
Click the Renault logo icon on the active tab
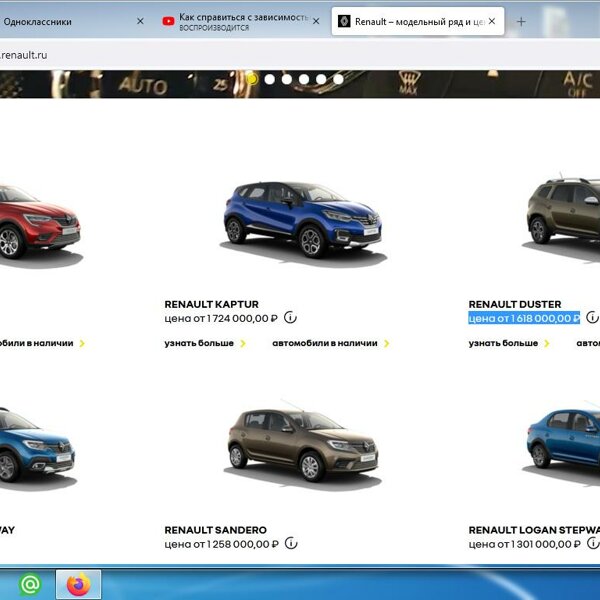(x=344, y=21)
